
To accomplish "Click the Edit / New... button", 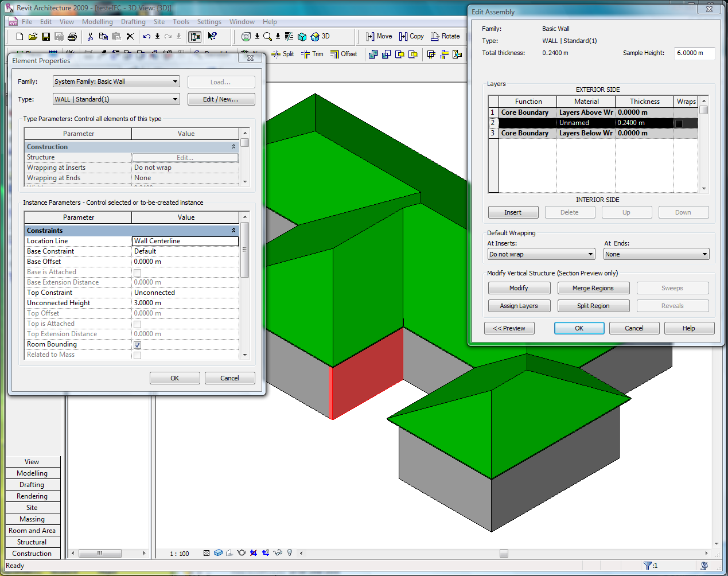I will [x=221, y=99].
